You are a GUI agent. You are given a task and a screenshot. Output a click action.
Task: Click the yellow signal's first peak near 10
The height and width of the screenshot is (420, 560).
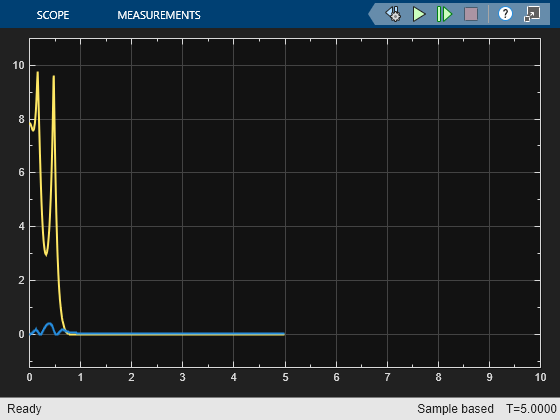coord(38,72)
